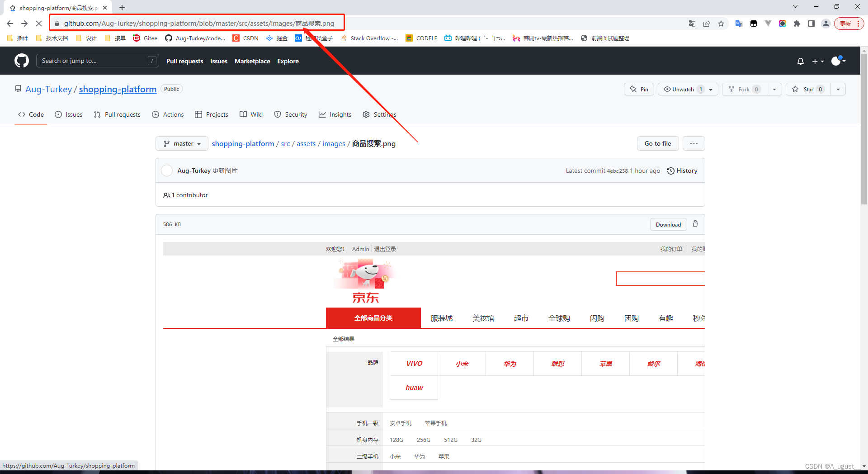This screenshot has height=474, width=868.
Task: Click the translate icon in address bar
Action: point(692,23)
